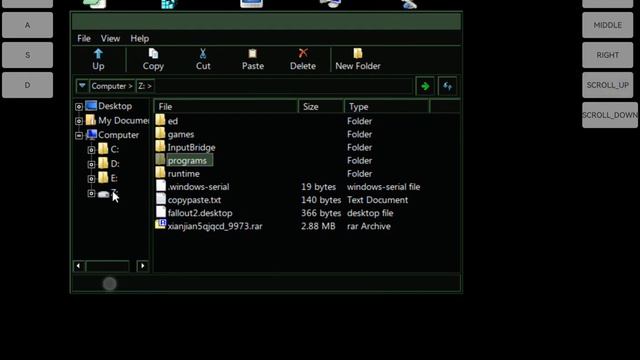Click the fallout2.desktop file name
640x360 pixels.
coord(200,213)
